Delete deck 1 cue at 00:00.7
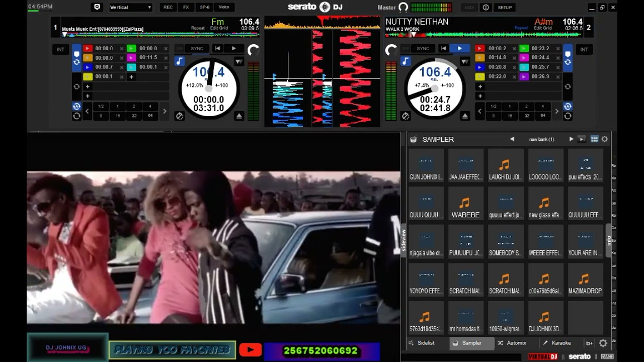Screen dimensions: 644x362 coord(121,67)
